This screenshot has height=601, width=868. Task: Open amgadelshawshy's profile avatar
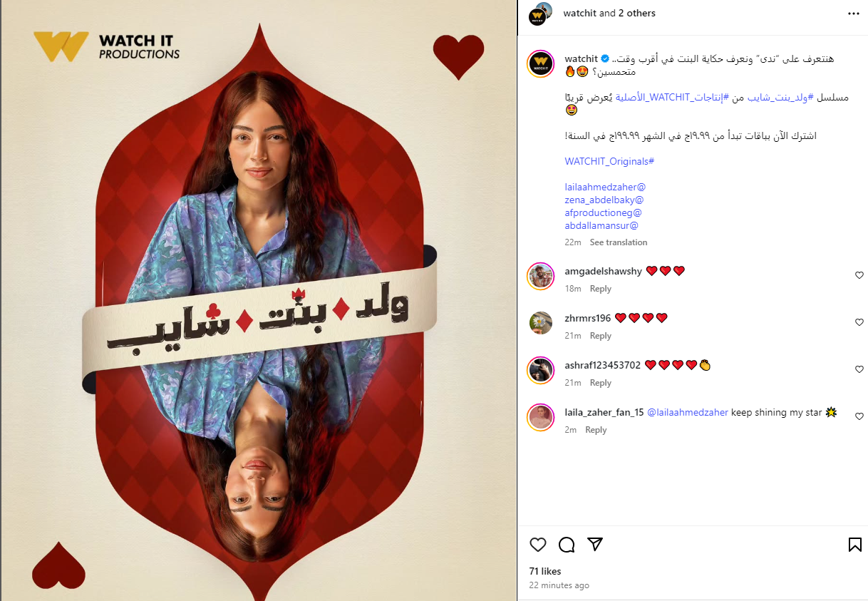click(541, 276)
